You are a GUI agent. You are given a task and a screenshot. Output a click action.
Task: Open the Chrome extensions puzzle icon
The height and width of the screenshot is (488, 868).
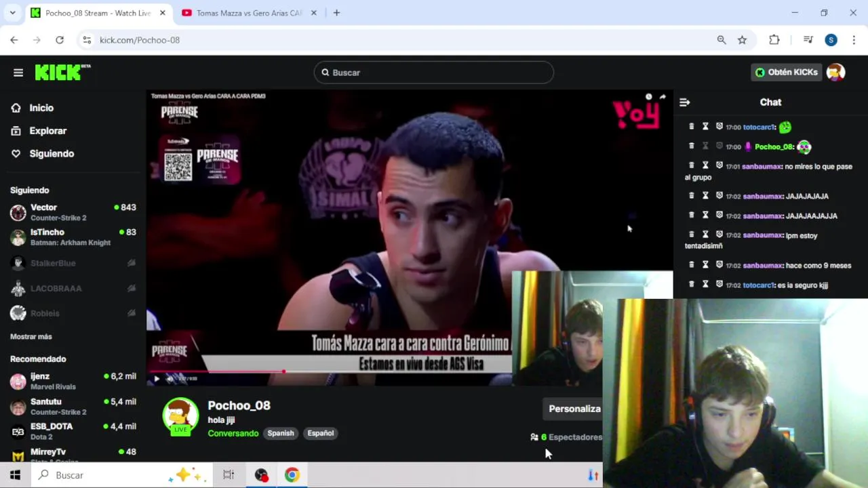point(774,40)
